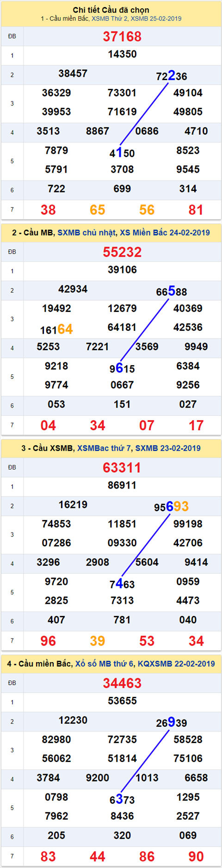Click red seventh prize number 90
This screenshot has height=868, width=222.
tap(196, 857)
